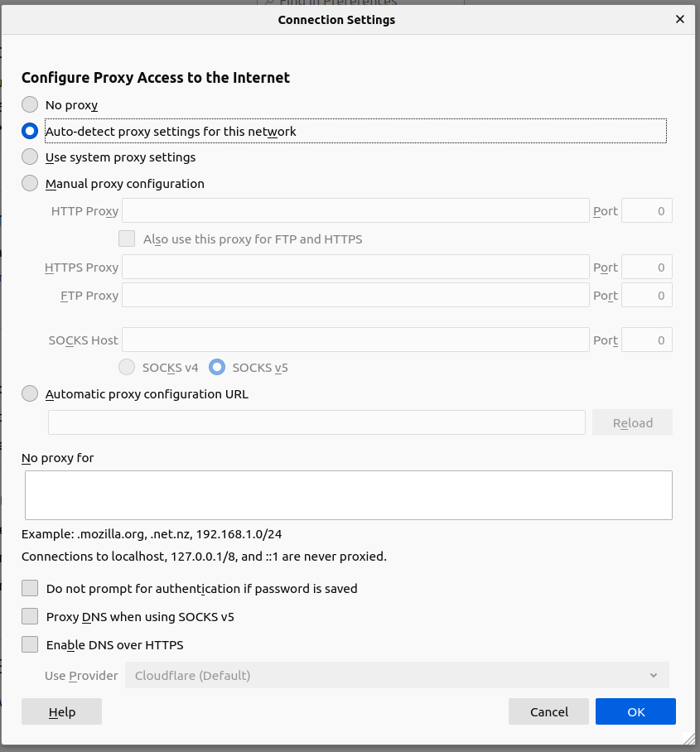The width and height of the screenshot is (700, 752).
Task: Click the HTTP Proxy address field
Action: tap(356, 210)
